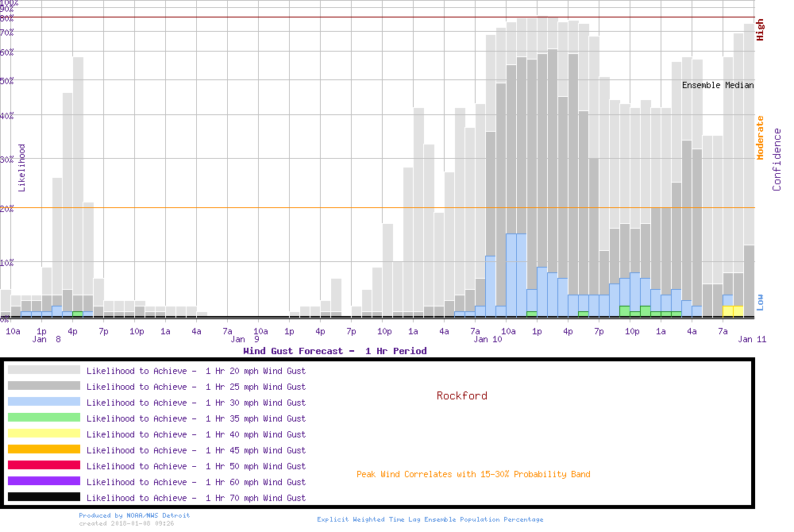Image resolution: width=794 pixels, height=532 pixels.
Task: Click the Rockford location title
Action: [461, 395]
